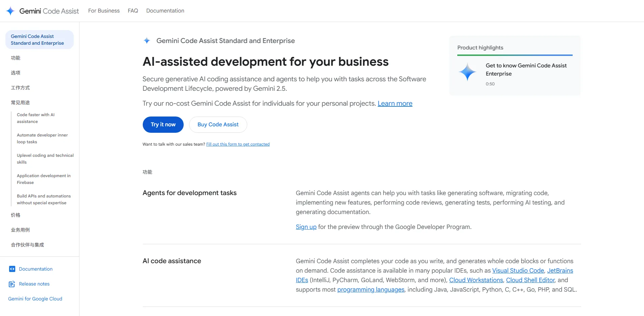Open the Visual Studio Code link
Viewport: 644px width, 316px height.
[518, 271]
